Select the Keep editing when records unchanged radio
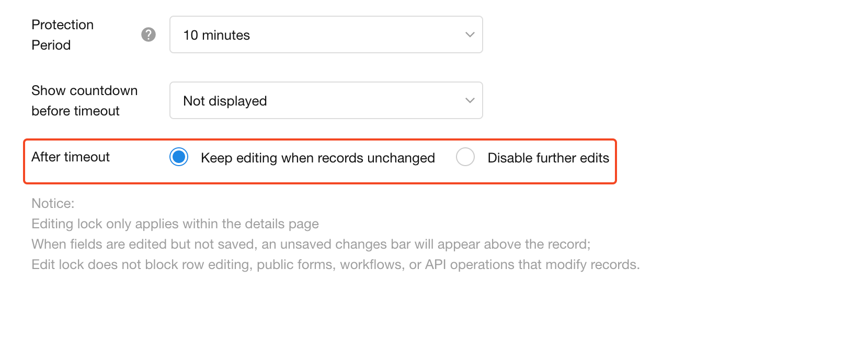868x350 pixels. 179,157
